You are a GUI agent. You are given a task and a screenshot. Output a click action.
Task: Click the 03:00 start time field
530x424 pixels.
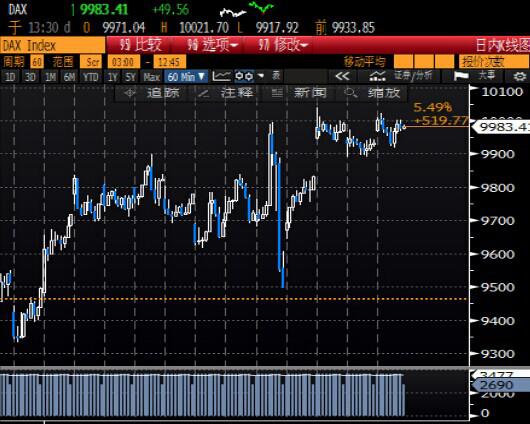pyautogui.click(x=123, y=62)
